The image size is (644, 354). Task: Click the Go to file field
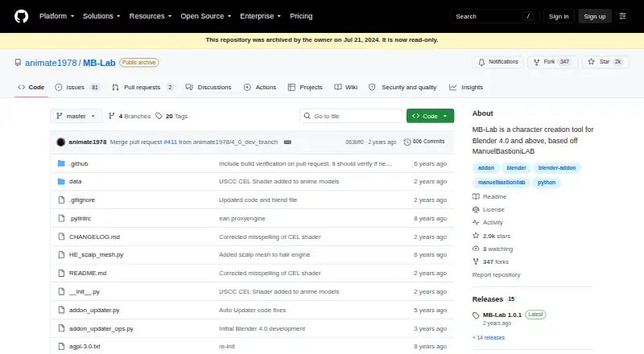(352, 116)
